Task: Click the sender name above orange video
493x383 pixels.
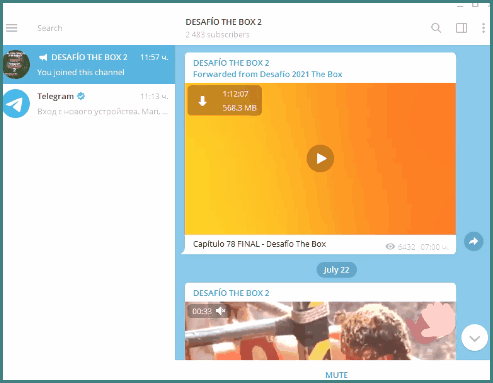Action: 231,63
